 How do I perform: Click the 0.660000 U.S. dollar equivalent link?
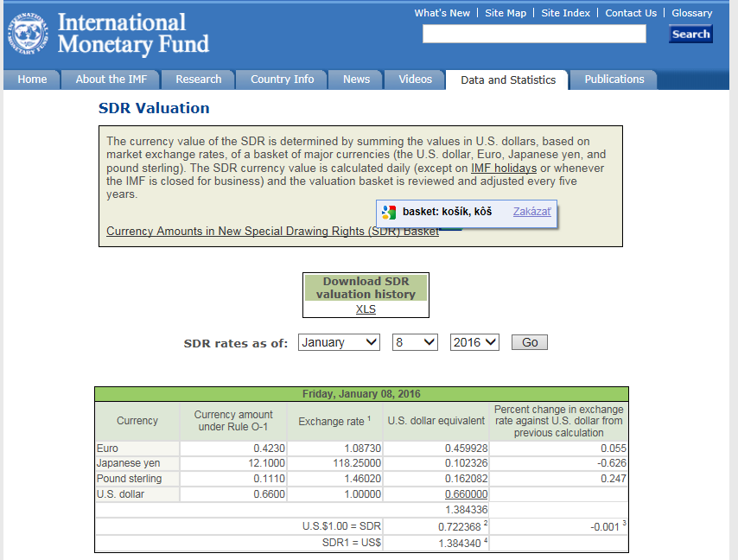pyautogui.click(x=466, y=494)
